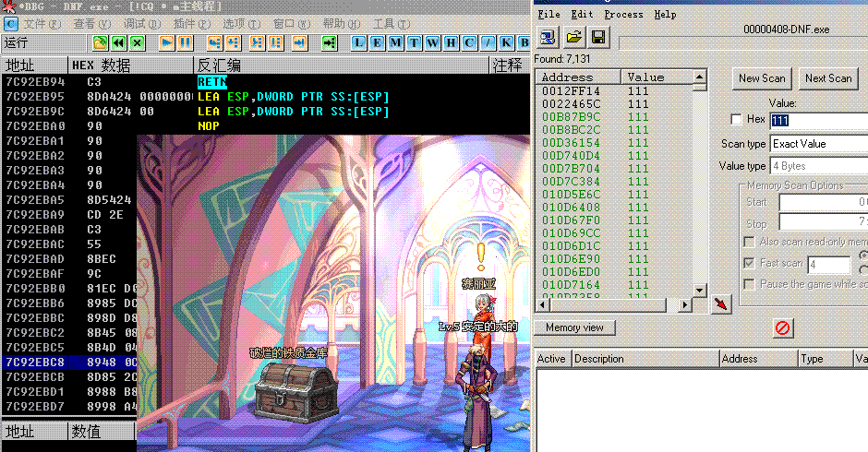Enable Also scan read-only memory checkbox
Screen dimensions: 868x452
[x=749, y=242]
